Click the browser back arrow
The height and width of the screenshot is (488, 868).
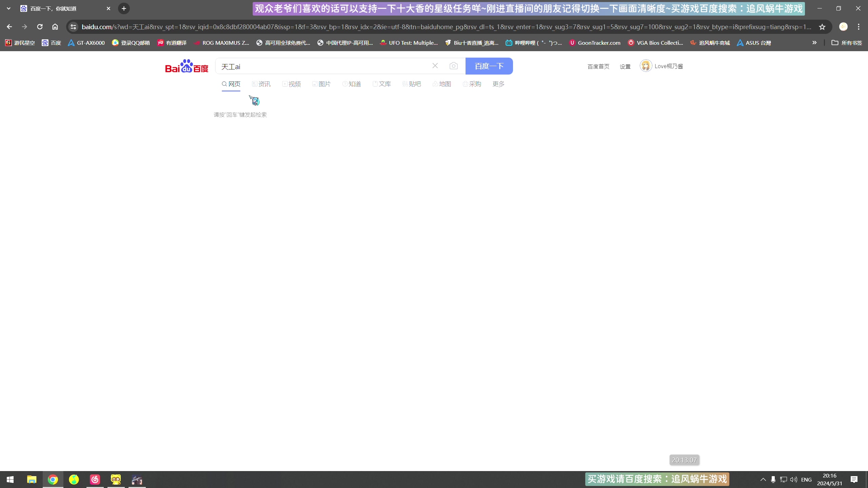pos(9,27)
